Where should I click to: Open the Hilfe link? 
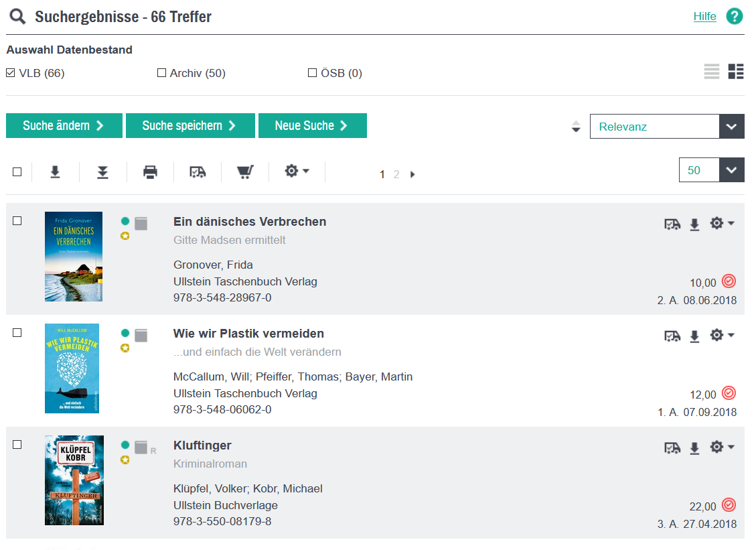pyautogui.click(x=704, y=17)
